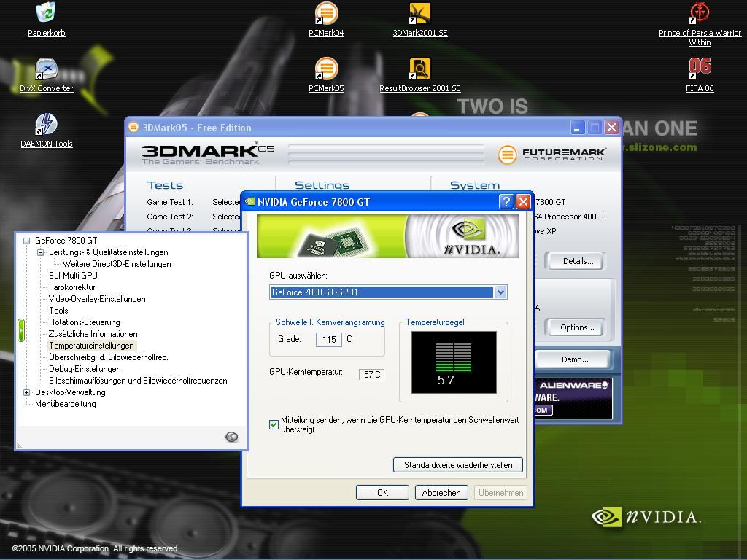The height and width of the screenshot is (560, 747).
Task: Select Weitere Direct3D-Einstellungen in the tree
Action: (x=117, y=264)
